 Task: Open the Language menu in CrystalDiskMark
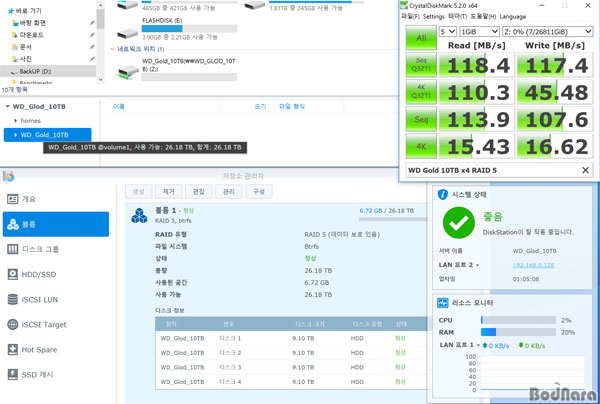coord(512,16)
